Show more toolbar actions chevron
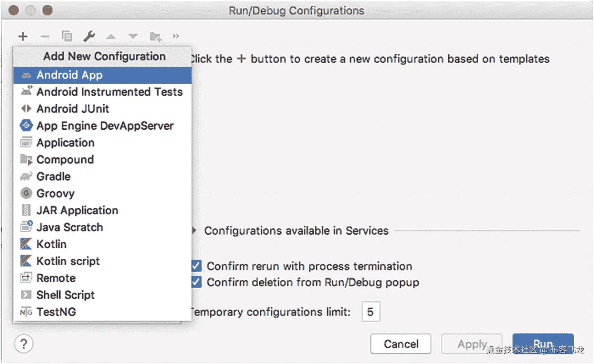This screenshot has width=594, height=364. pyautogui.click(x=176, y=36)
